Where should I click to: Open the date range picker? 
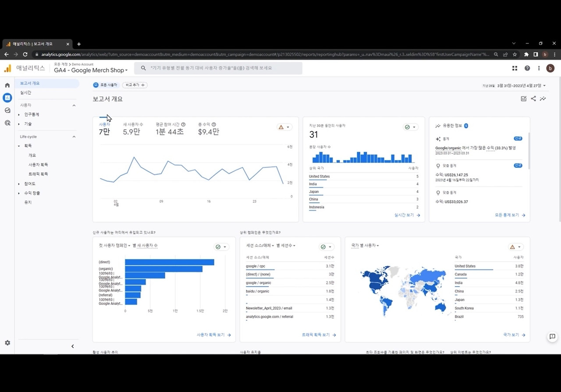[x=514, y=86]
